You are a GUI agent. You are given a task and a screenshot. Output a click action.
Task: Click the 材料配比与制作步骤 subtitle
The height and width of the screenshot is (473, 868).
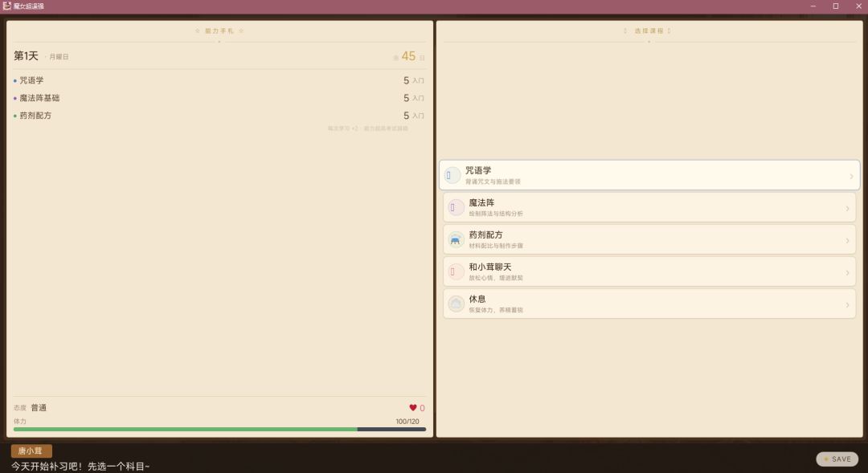(x=496, y=246)
